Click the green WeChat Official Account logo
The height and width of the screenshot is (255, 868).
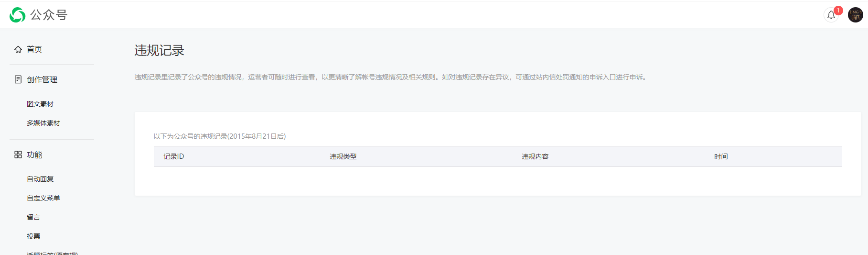(x=18, y=15)
